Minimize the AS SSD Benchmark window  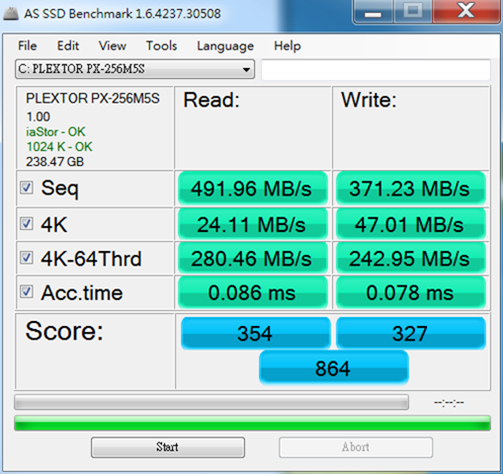[373, 12]
